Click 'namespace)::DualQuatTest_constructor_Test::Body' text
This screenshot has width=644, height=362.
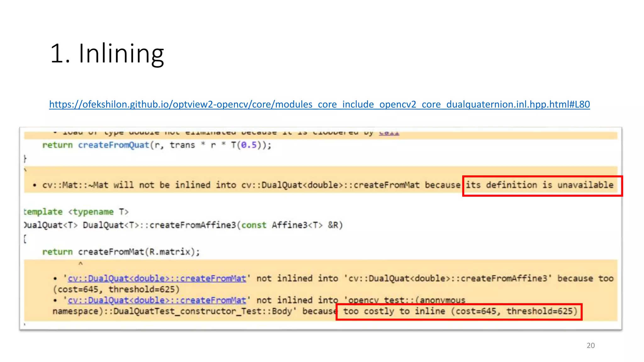click(175, 311)
